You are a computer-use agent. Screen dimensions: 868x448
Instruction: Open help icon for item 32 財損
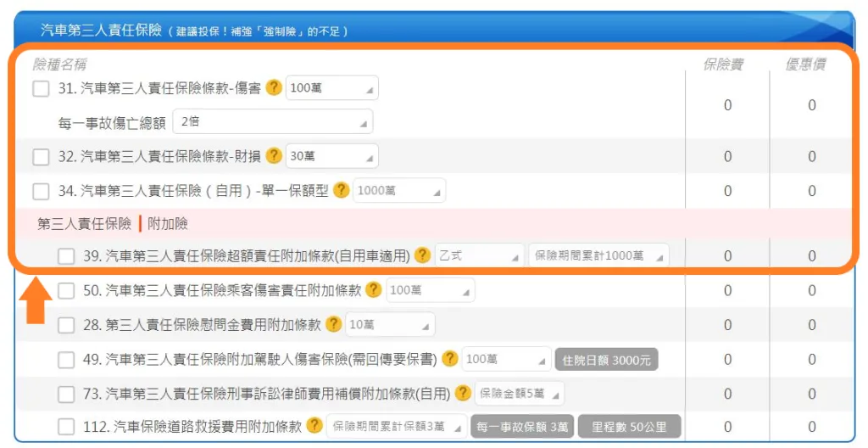coord(274,156)
